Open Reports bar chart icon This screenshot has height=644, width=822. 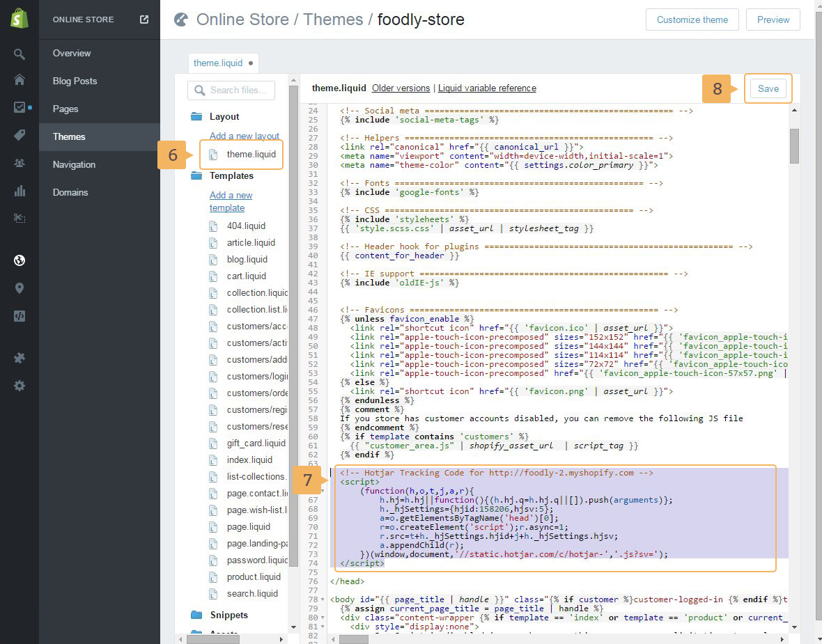pos(20,191)
